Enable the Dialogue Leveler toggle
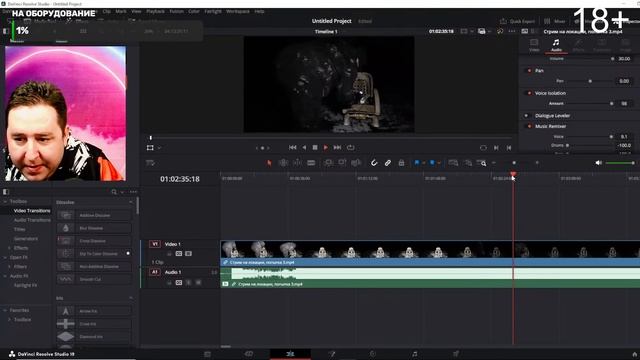640x360 pixels. pyautogui.click(x=526, y=116)
